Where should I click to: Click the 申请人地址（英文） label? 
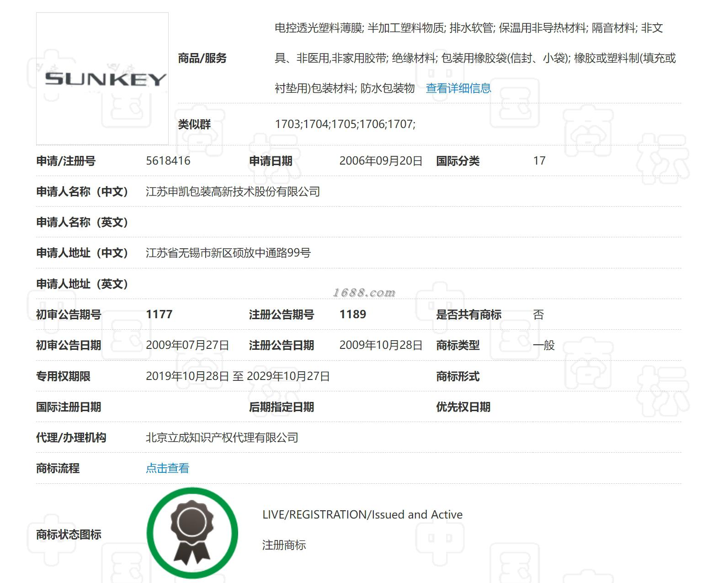[x=82, y=284]
